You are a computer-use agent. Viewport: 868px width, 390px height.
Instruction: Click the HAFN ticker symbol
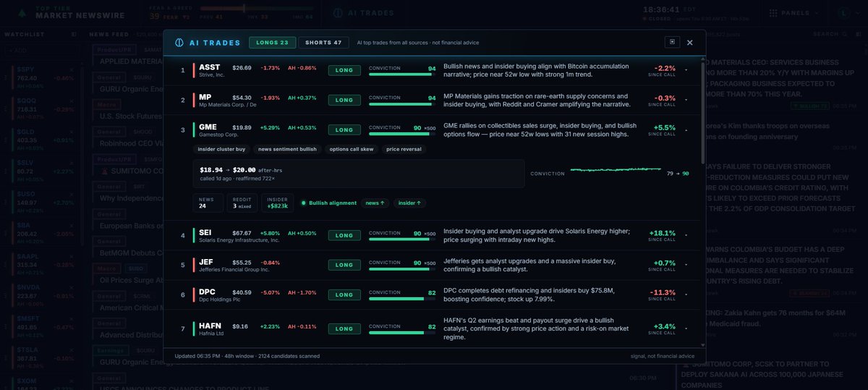[210, 326]
